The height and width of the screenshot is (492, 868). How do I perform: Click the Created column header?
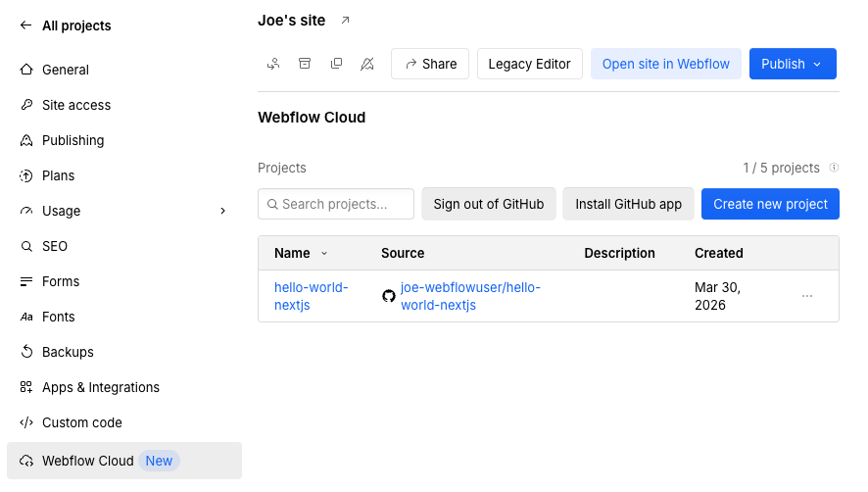pyautogui.click(x=718, y=253)
